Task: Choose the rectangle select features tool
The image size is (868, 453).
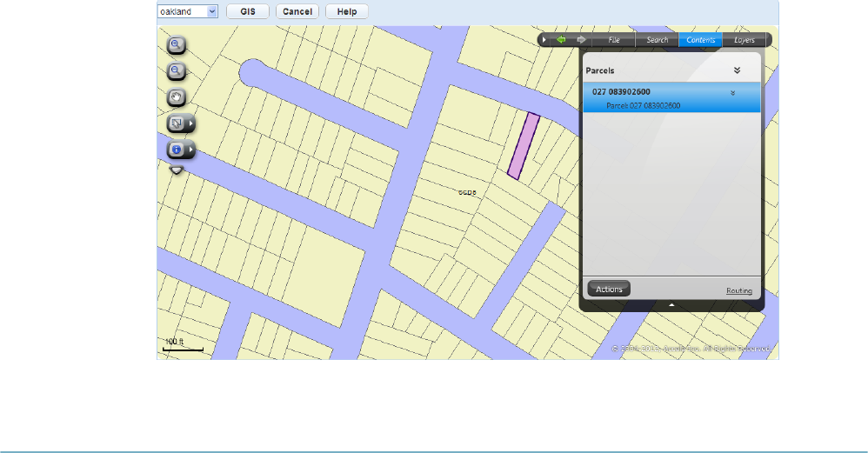Action: [x=177, y=123]
